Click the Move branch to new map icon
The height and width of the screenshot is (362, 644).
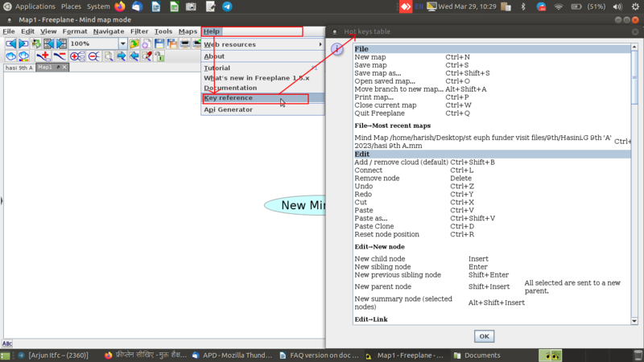pos(36,43)
